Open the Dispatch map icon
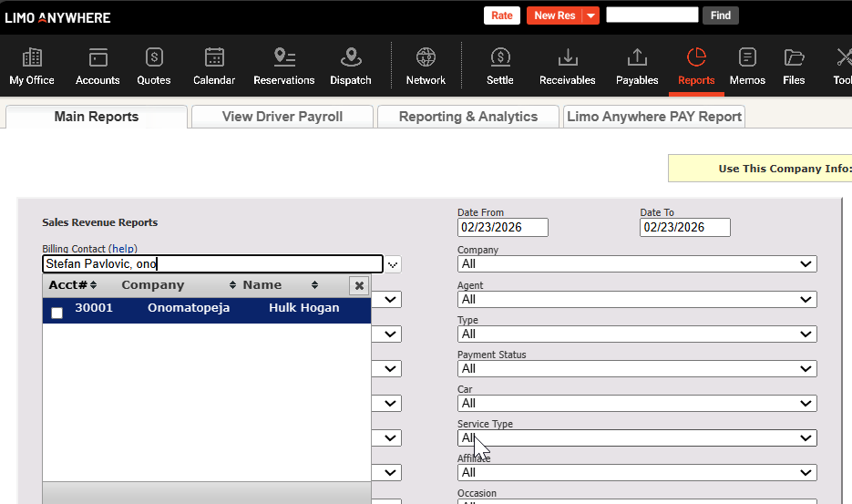852x504 pixels. 350,67
